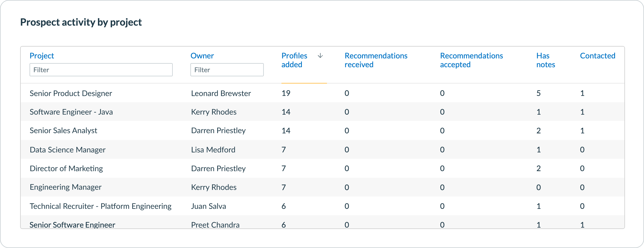The height and width of the screenshot is (248, 644).
Task: Click the descending sort arrow icon
Action: point(320,56)
